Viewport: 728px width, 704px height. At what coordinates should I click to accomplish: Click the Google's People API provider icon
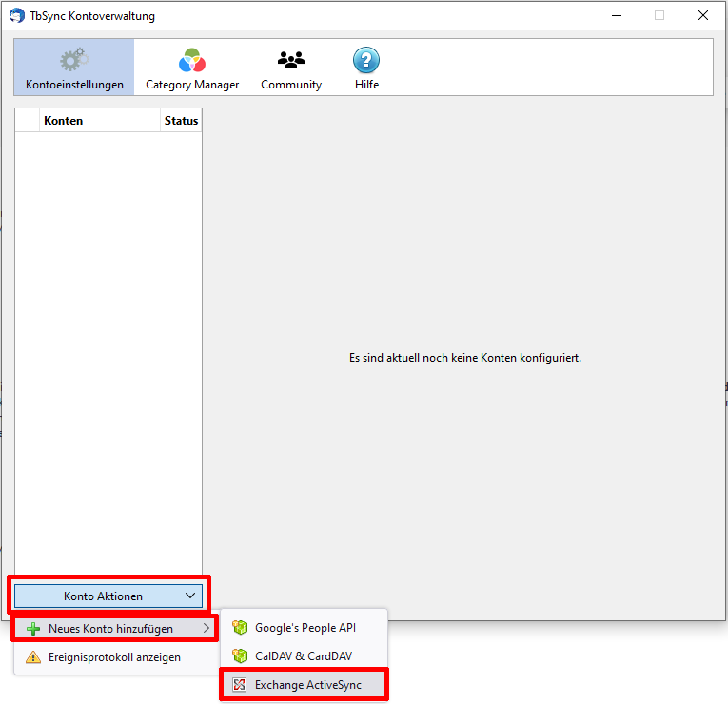pos(240,628)
